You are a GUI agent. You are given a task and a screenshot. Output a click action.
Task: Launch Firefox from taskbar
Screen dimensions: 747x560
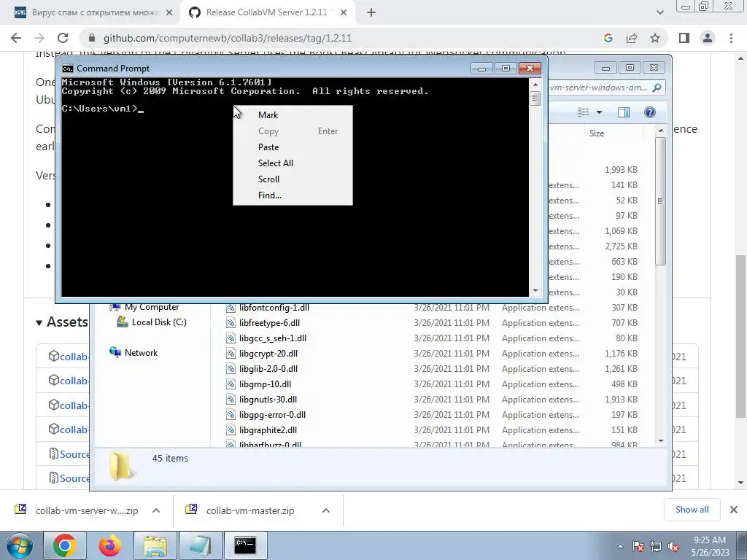click(109, 545)
